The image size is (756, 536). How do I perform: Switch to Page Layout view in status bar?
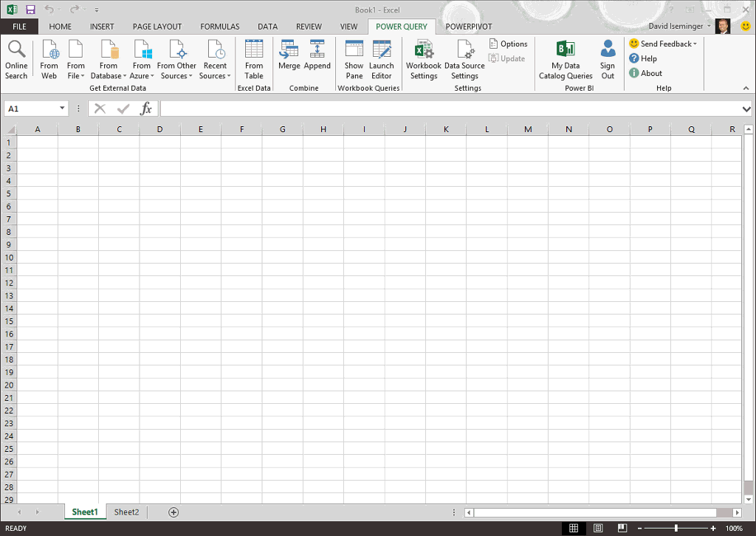click(598, 529)
